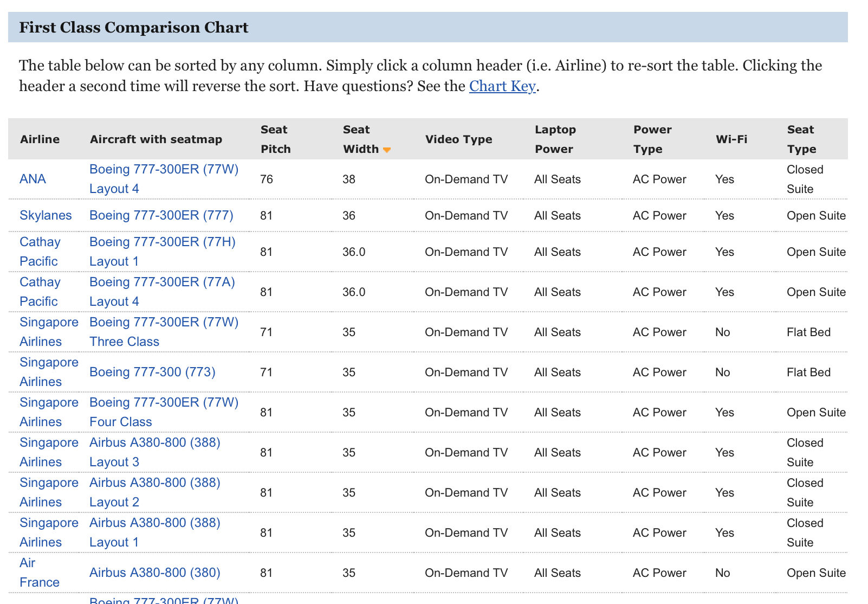The width and height of the screenshot is (868, 604).
Task: Click the orange sort arrow beside Seat Width
Action: (386, 150)
